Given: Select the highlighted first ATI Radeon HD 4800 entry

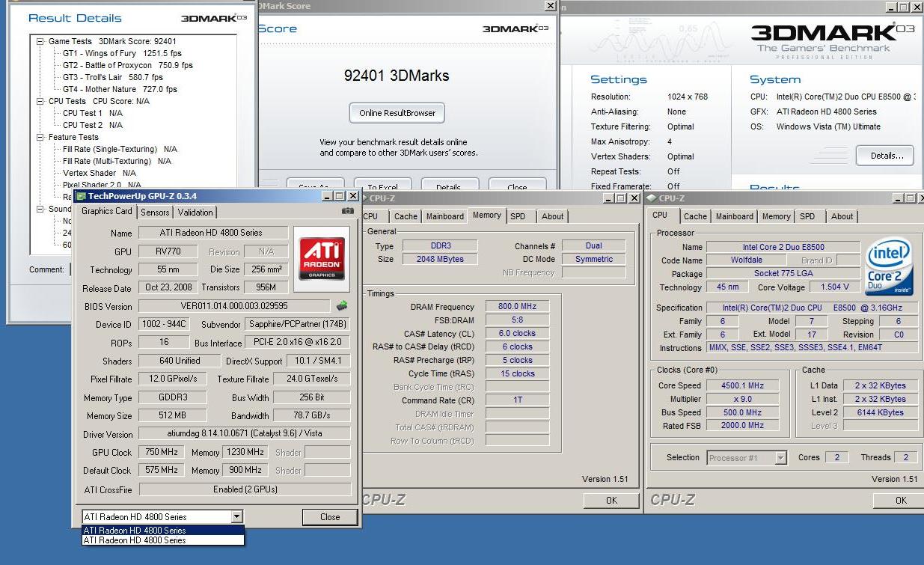Looking at the screenshot, I should [162, 531].
